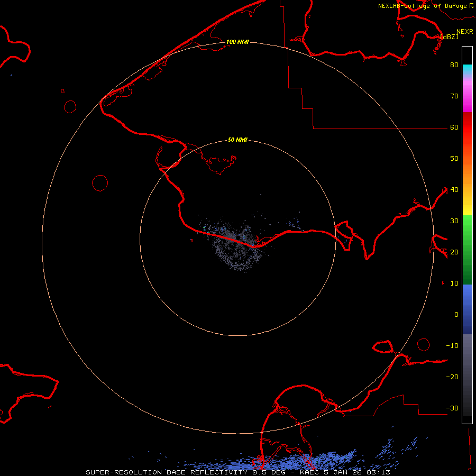Click the green segment of color bar
The height and width of the screenshot is (476, 476).
point(467,250)
